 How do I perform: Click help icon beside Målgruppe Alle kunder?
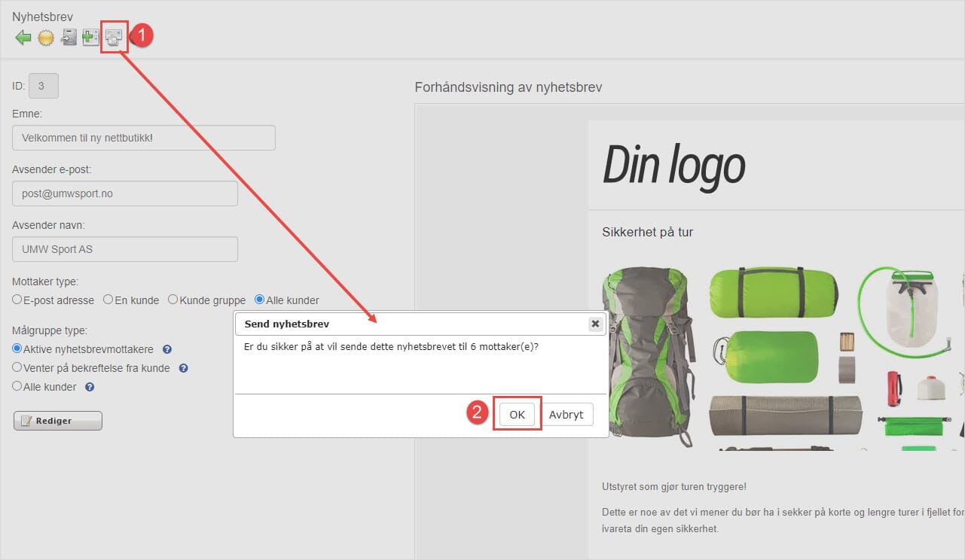pos(90,388)
